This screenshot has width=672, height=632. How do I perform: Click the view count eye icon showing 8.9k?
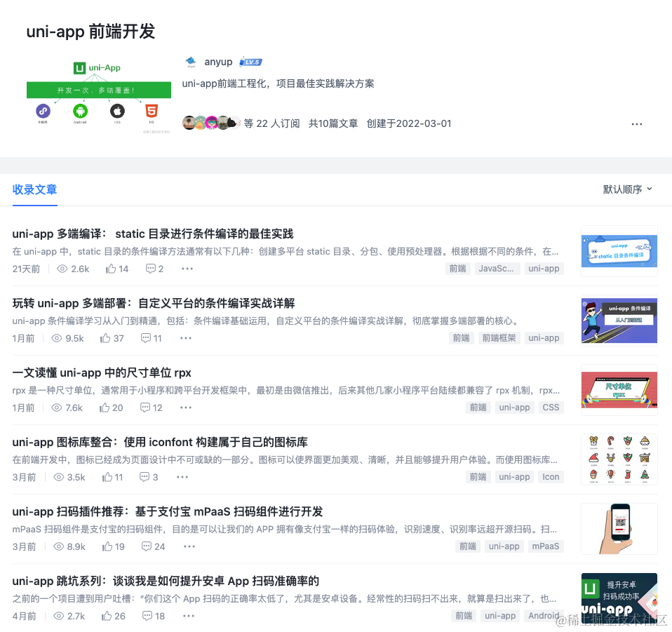59,546
